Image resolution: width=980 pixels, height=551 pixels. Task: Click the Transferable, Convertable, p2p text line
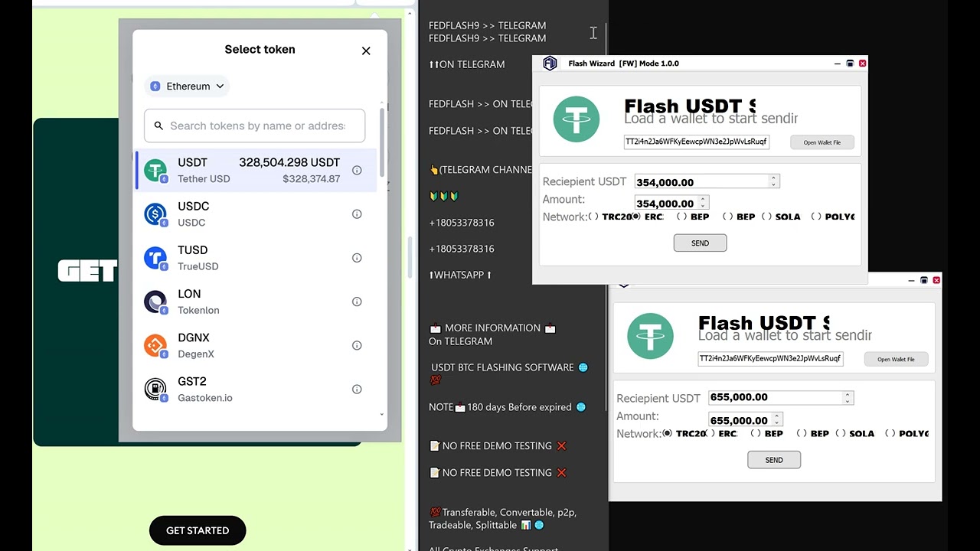[x=502, y=512]
